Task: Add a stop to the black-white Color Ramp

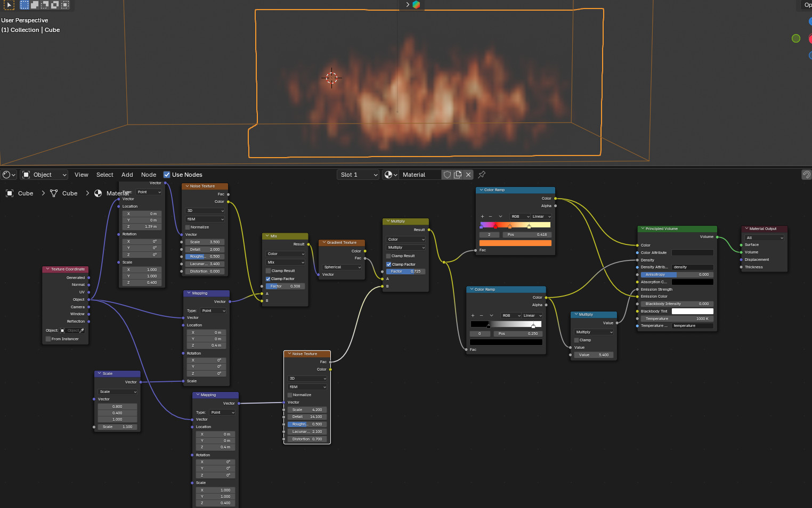Action: [473, 316]
